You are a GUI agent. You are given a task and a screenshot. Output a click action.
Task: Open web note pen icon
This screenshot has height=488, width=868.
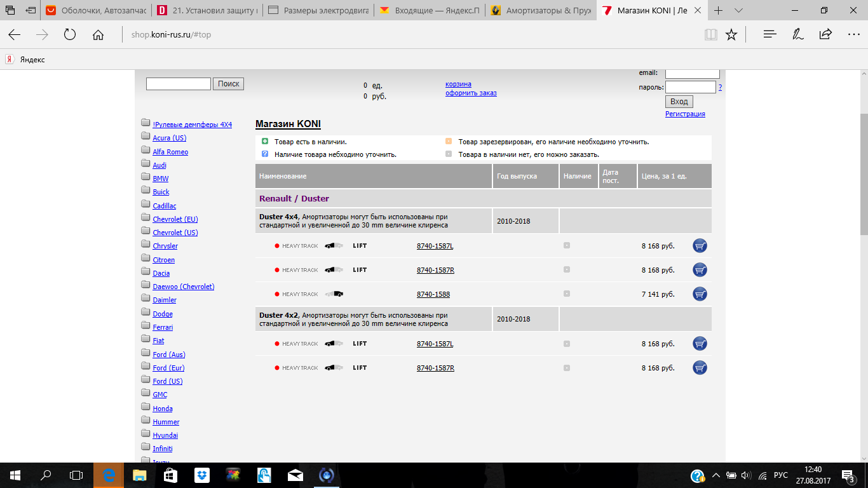(x=798, y=35)
